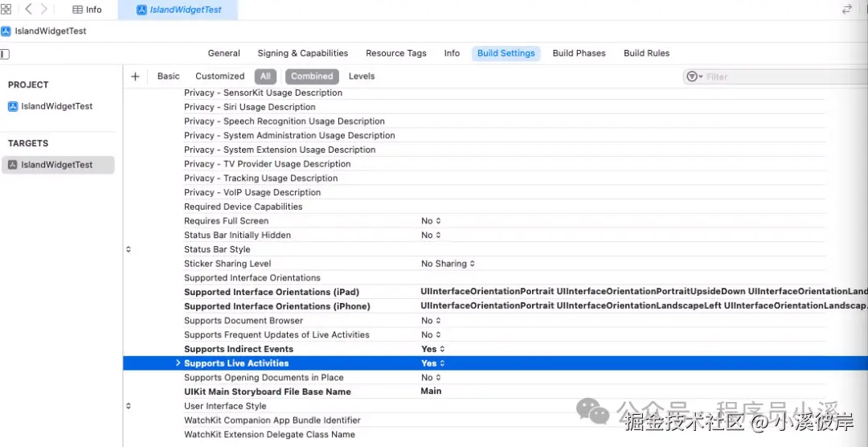Select Status Bar Style setting
Image resolution: width=868 pixels, height=447 pixels.
click(217, 249)
